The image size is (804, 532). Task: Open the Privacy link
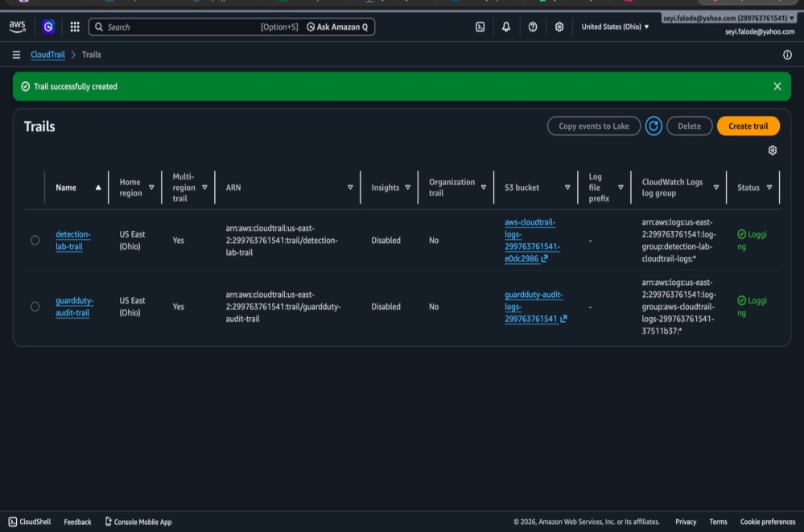tap(686, 522)
